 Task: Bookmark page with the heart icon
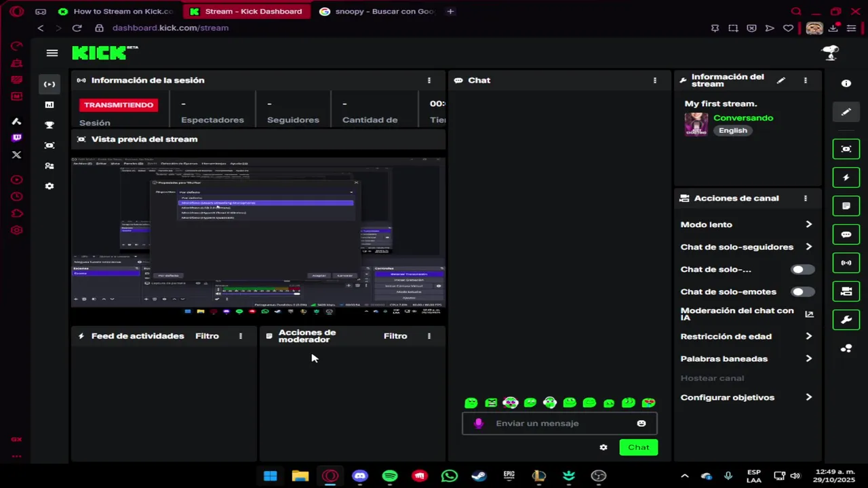(x=788, y=28)
